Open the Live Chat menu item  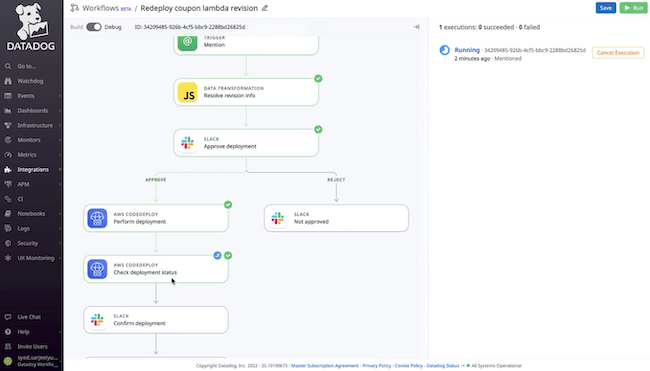pyautogui.click(x=29, y=317)
